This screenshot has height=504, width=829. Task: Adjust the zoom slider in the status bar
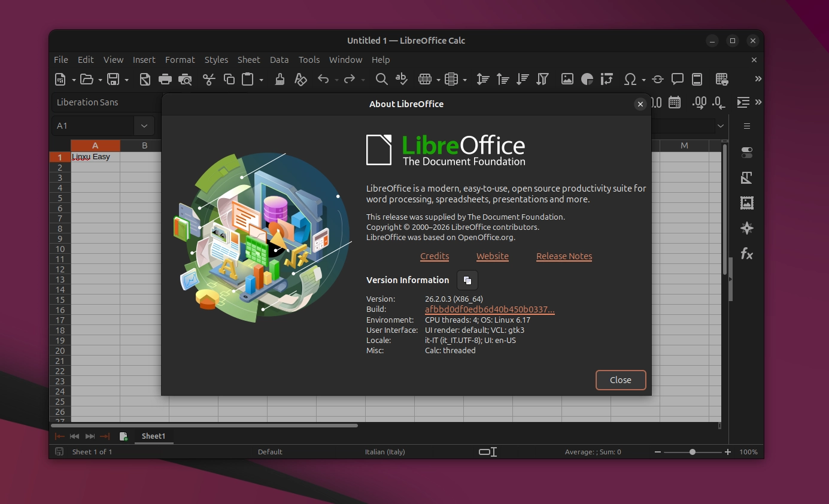pyautogui.click(x=693, y=452)
